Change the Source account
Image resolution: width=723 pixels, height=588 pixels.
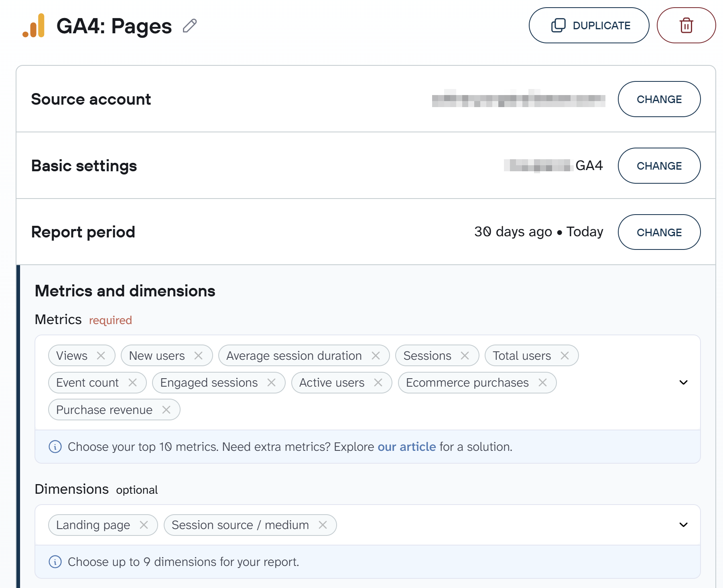[659, 99]
